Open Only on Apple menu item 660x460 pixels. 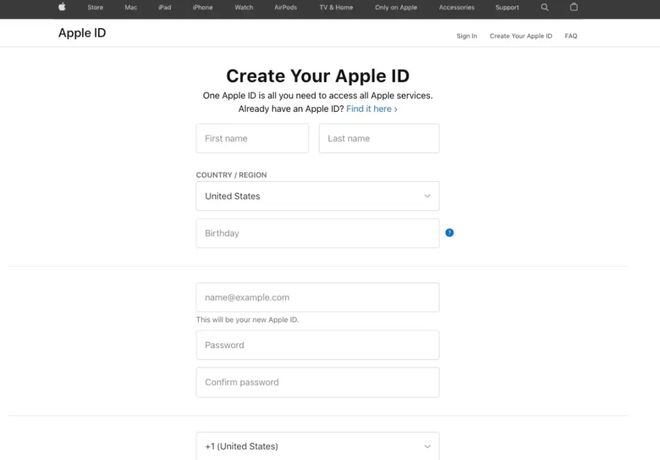(x=396, y=8)
